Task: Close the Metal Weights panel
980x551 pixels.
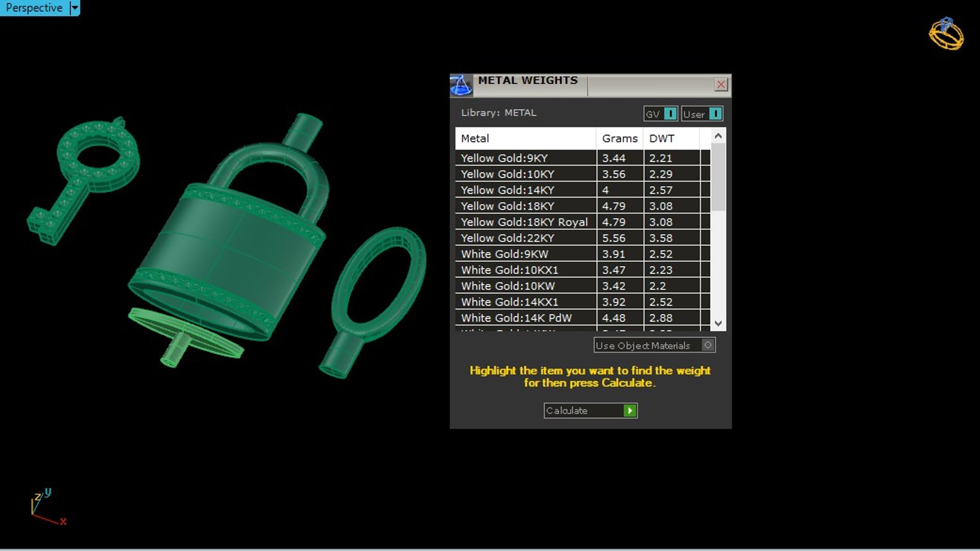Action: tap(721, 85)
